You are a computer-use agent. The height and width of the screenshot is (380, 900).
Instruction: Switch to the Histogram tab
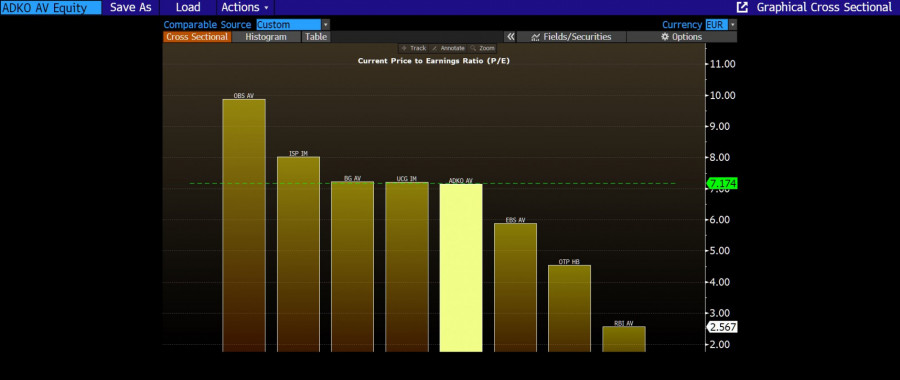(266, 37)
